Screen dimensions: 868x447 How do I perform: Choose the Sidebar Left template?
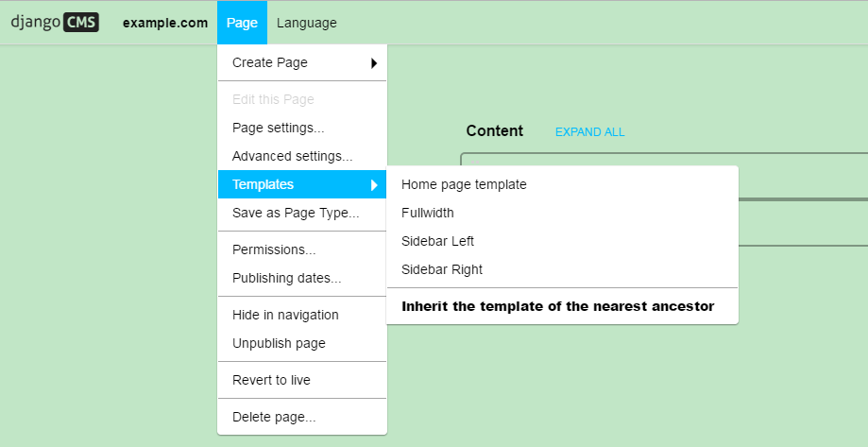pyautogui.click(x=437, y=241)
